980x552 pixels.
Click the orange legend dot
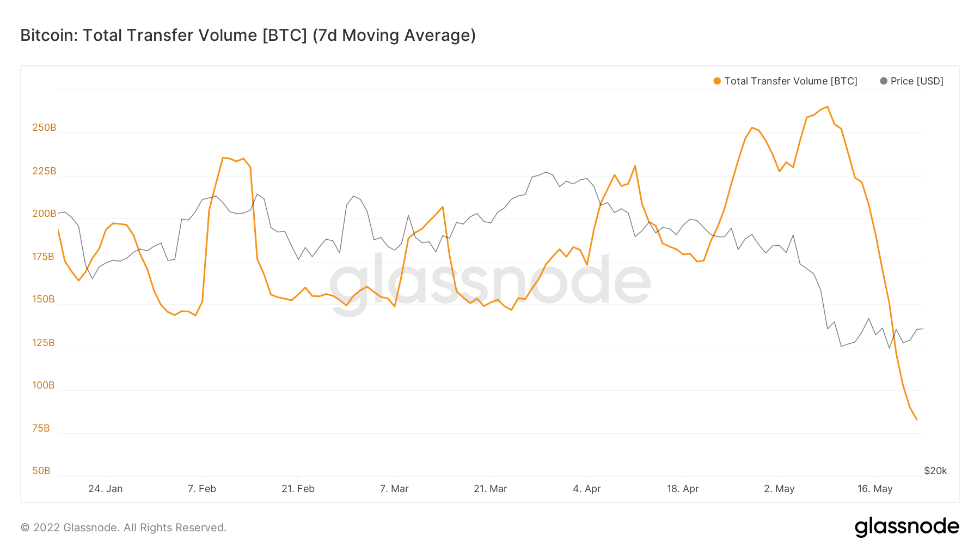tap(717, 81)
